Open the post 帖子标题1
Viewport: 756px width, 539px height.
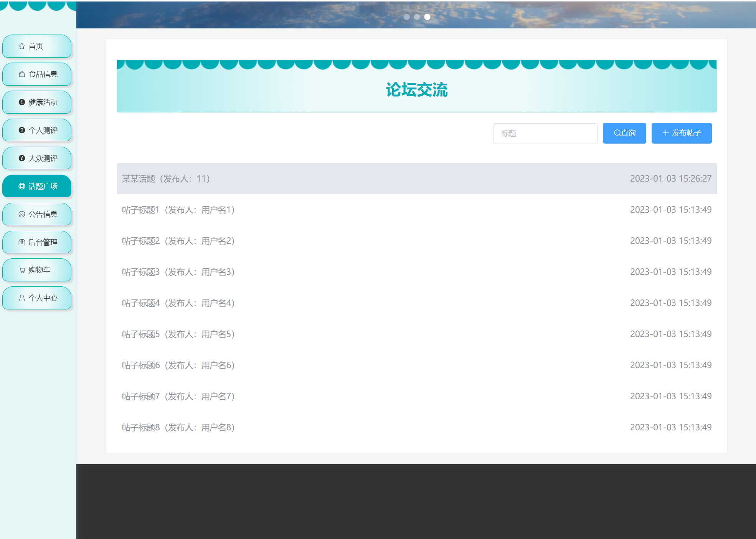click(x=178, y=210)
